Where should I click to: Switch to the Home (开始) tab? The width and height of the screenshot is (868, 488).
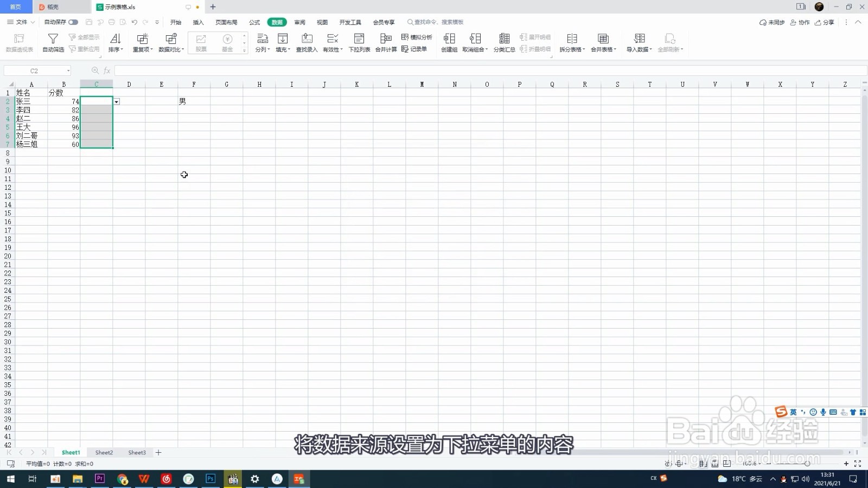coord(176,22)
